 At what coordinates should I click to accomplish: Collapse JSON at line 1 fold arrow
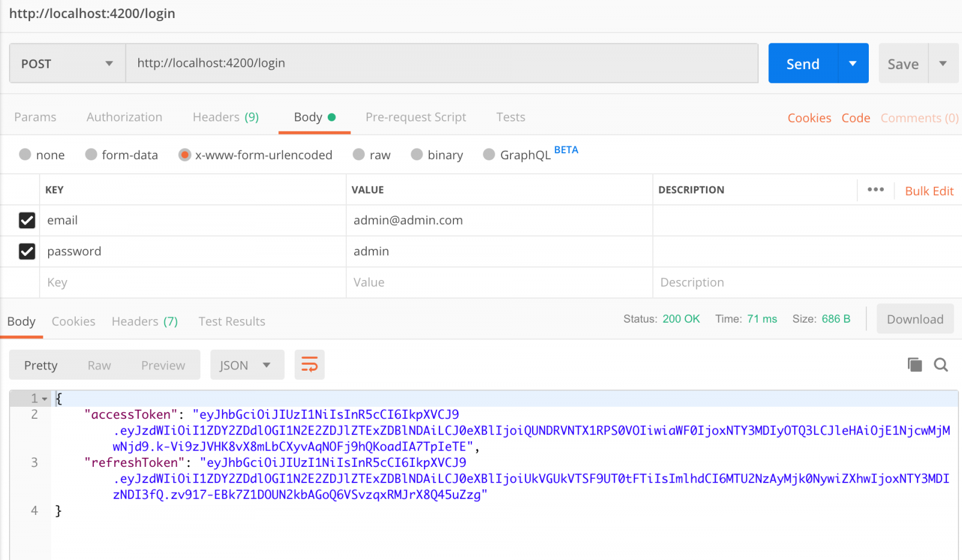coord(44,399)
